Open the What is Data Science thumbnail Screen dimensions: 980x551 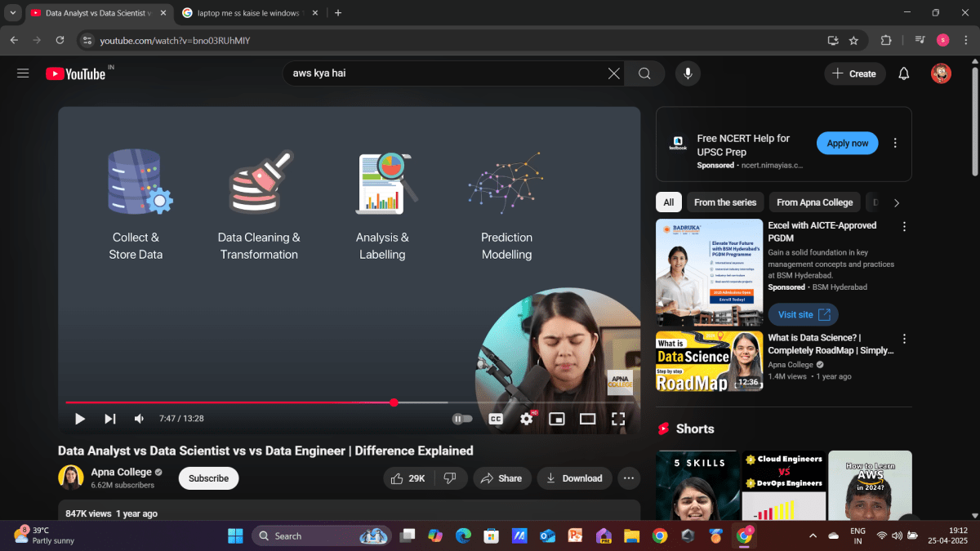[709, 361]
